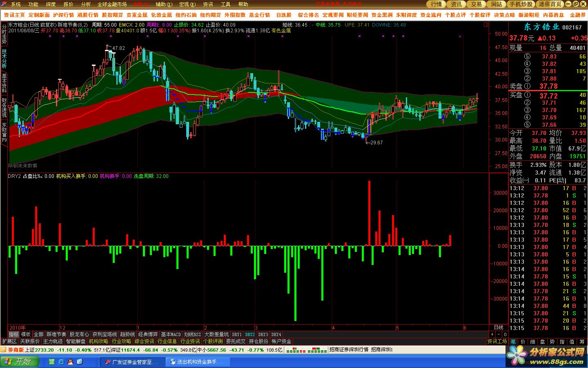Click the 网站 button at top right
Image resolution: width=588 pixels, height=368 pixels.
pyautogui.click(x=497, y=4)
